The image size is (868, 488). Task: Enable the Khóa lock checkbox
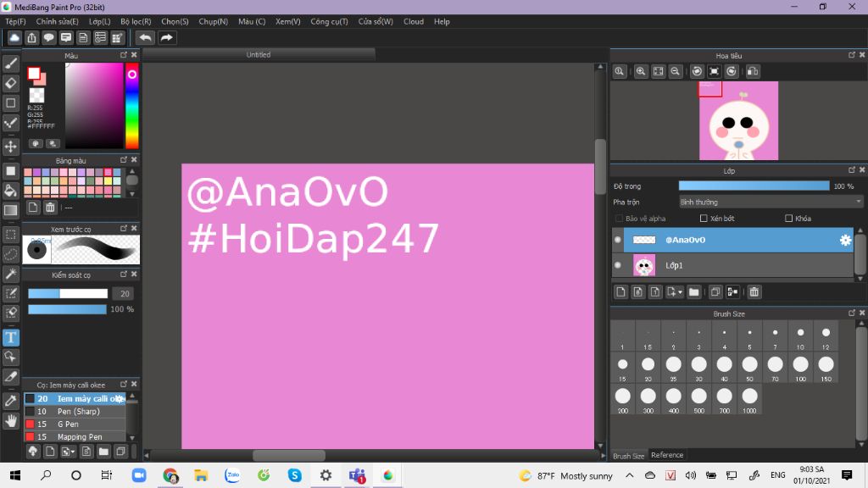point(789,219)
